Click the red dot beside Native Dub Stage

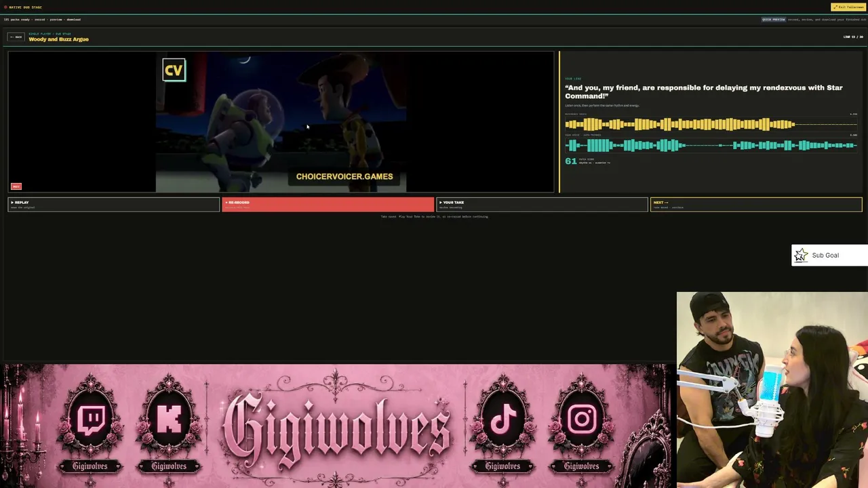pos(5,7)
